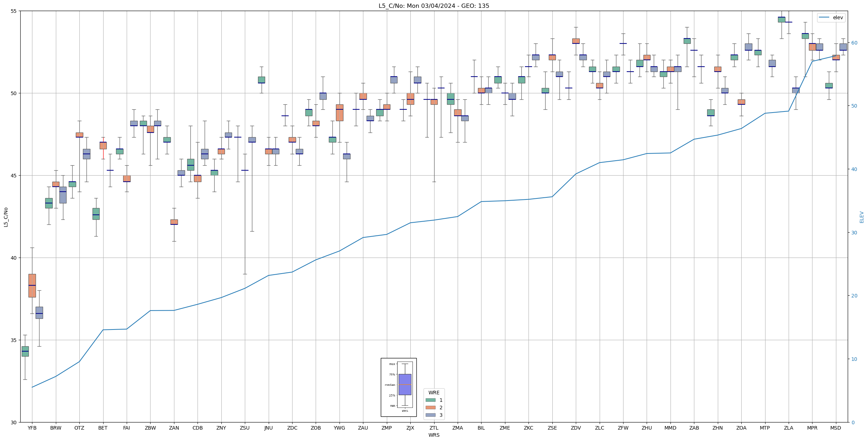
Task: Click the 55 tick on left axis
Action: (x=14, y=11)
